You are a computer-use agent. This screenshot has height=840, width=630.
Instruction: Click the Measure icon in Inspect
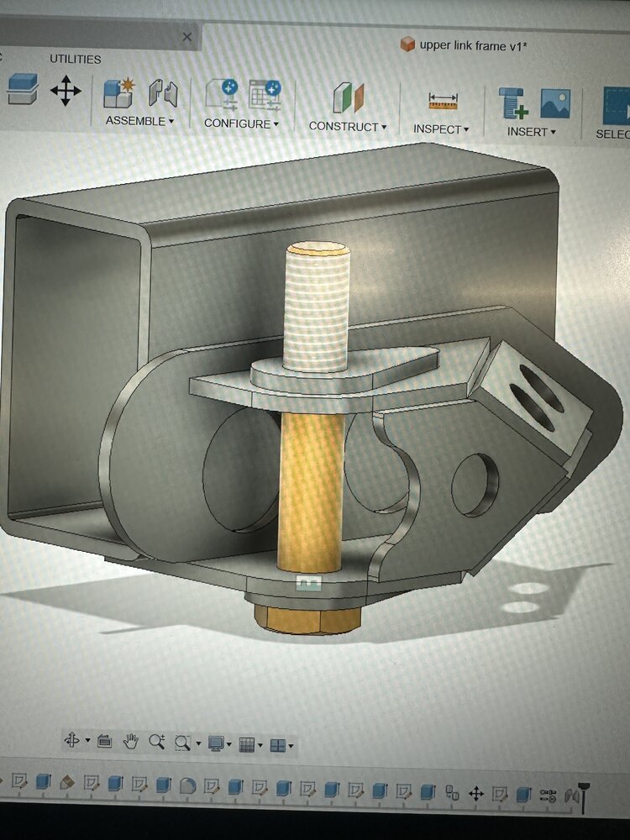pos(443,100)
